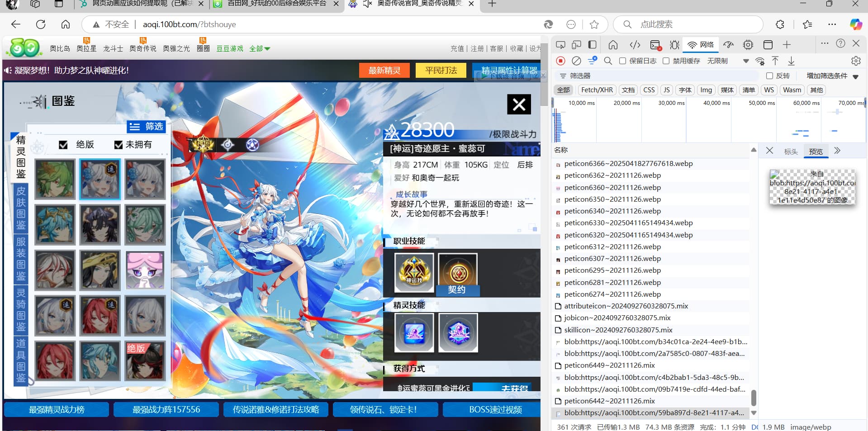The height and width of the screenshot is (431, 868).
Task: Enable 禁用缓存 checkbox
Action: click(666, 61)
